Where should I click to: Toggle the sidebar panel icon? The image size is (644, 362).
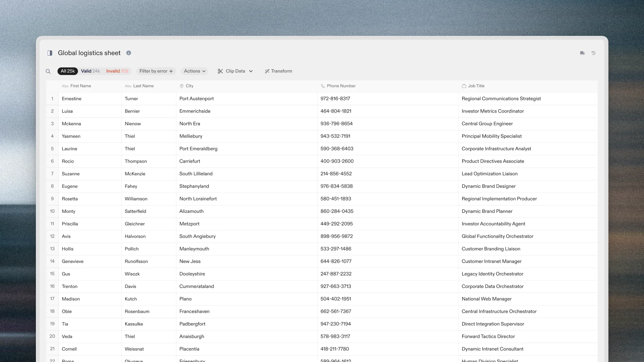click(x=50, y=53)
